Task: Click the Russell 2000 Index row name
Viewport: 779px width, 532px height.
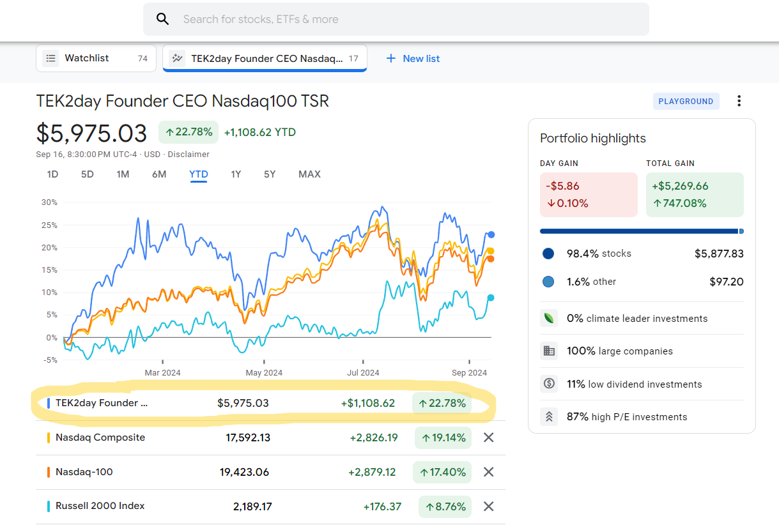Action: 100,506
